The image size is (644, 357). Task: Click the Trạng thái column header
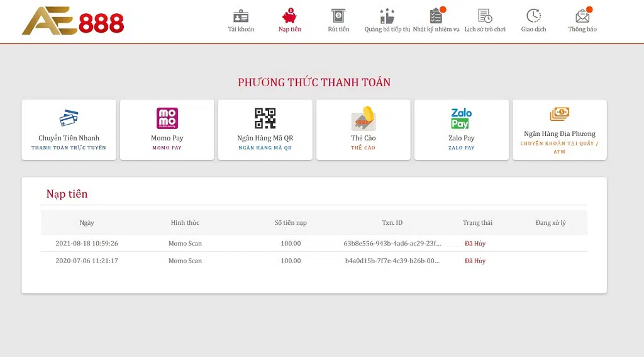[x=477, y=222]
